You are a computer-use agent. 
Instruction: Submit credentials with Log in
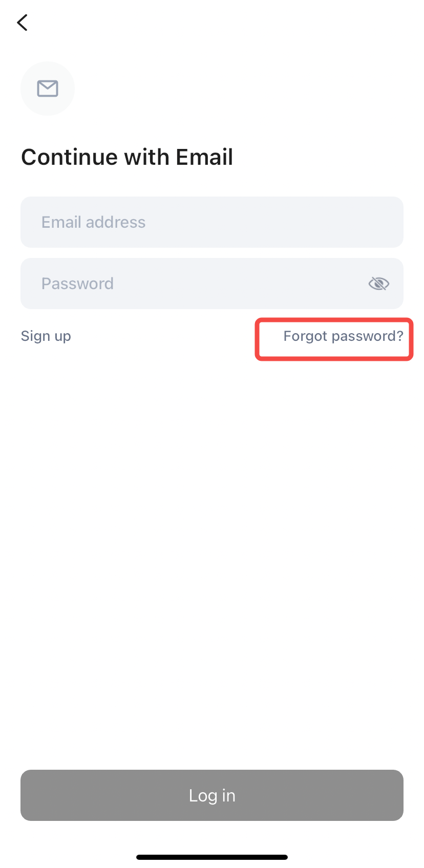tap(212, 795)
